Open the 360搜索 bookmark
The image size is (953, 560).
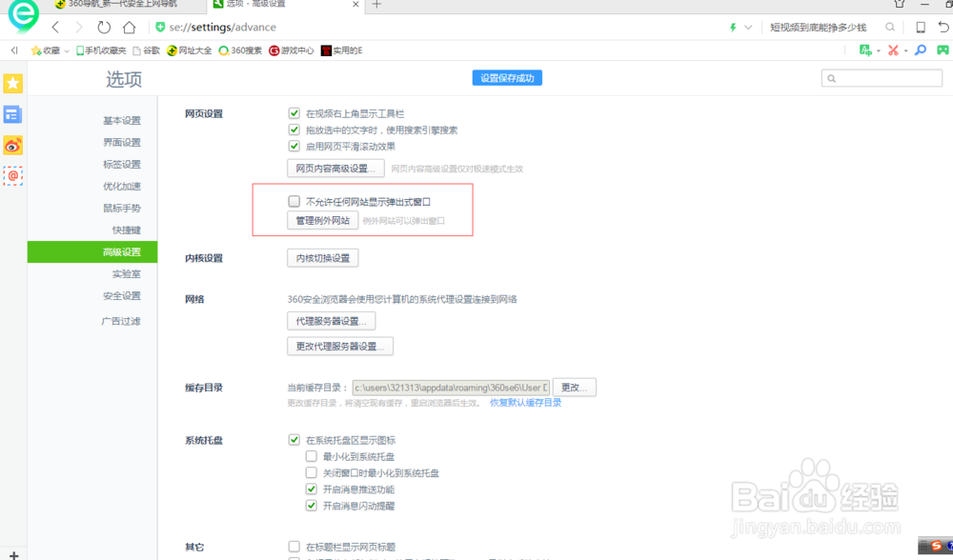click(x=240, y=50)
